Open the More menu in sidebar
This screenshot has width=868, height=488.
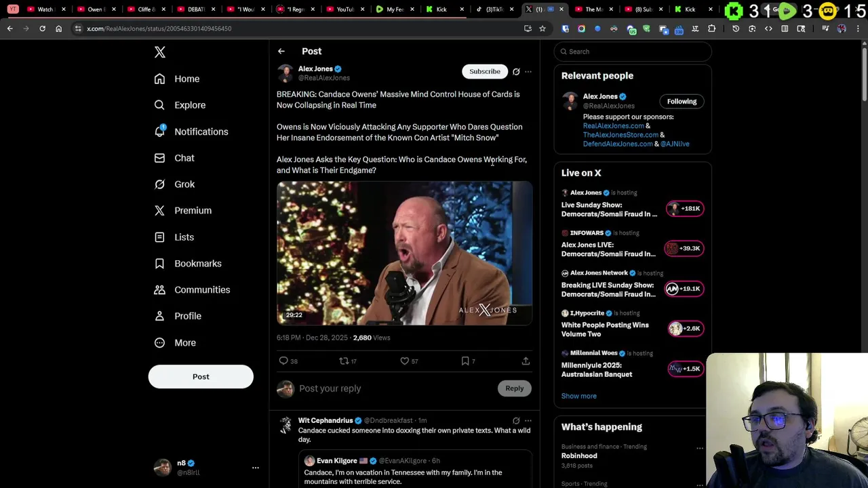point(175,343)
